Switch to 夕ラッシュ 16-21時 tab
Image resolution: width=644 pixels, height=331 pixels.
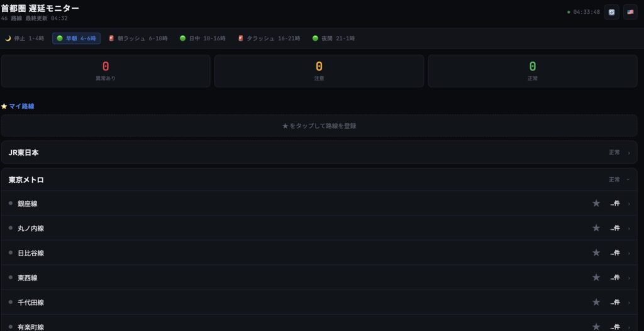tap(269, 38)
